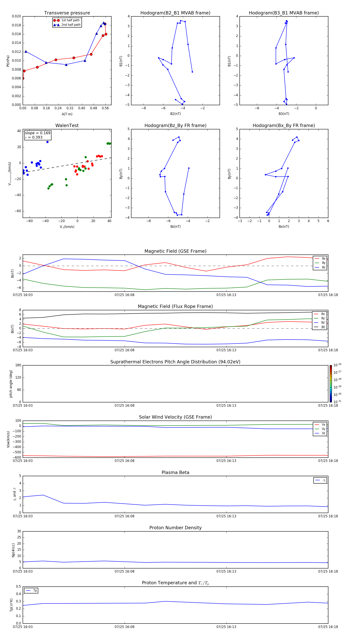Click the "pitch angle (deg)" axis label

pyautogui.click(x=11, y=384)
